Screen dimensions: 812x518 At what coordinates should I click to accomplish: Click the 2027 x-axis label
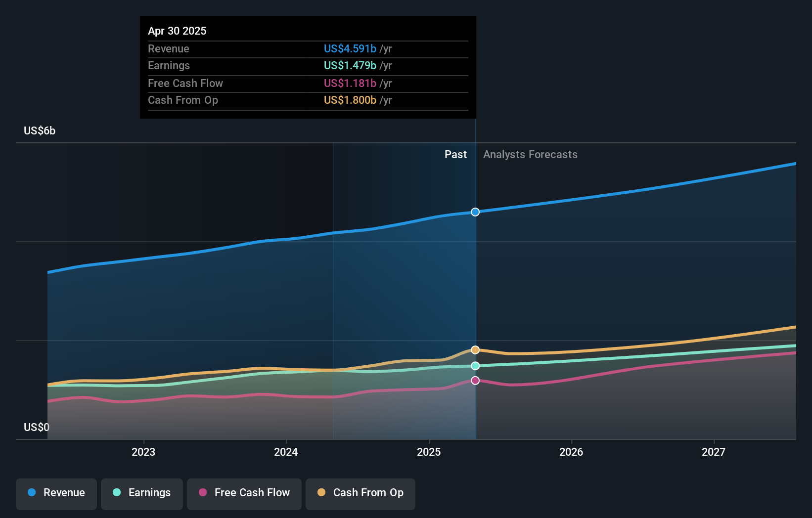pos(714,452)
